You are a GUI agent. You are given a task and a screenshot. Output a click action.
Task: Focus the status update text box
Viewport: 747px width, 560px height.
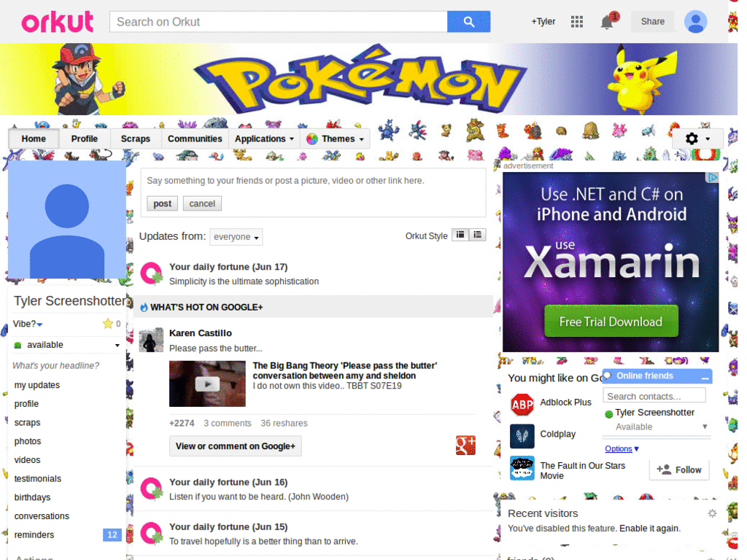[313, 181]
